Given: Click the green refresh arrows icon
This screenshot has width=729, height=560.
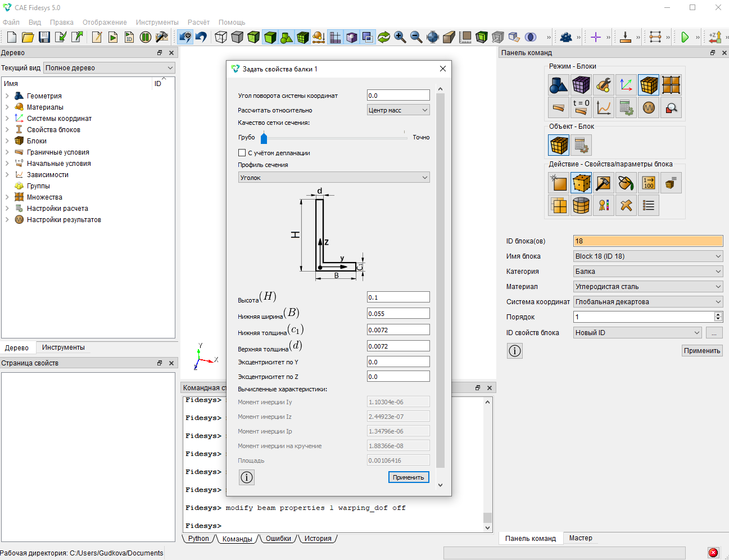Looking at the screenshot, I should tap(384, 37).
